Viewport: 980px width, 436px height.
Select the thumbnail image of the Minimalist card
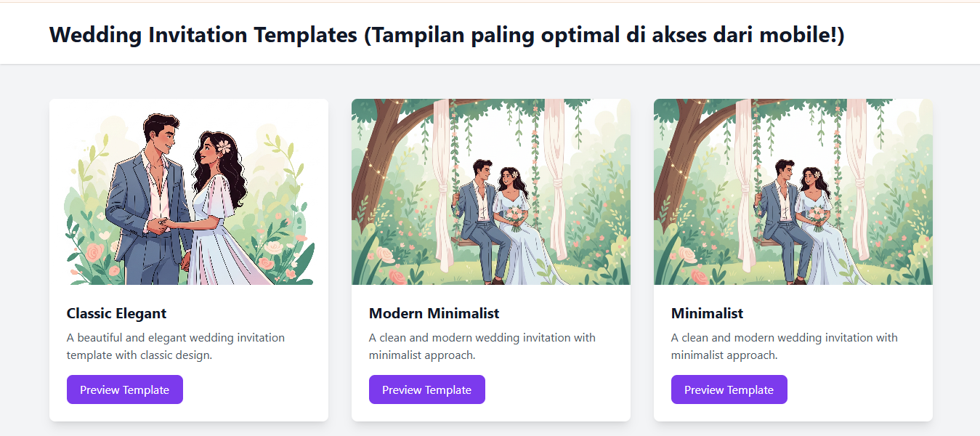coord(793,192)
